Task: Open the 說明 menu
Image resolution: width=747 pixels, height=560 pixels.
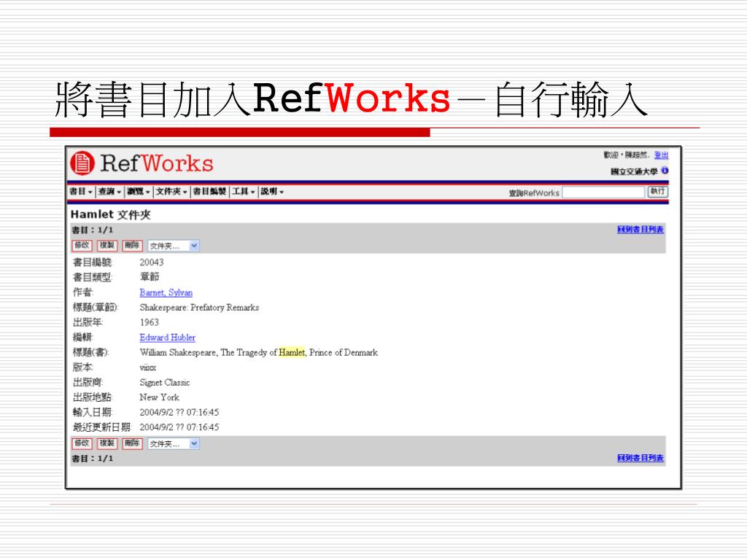Action: click(272, 192)
